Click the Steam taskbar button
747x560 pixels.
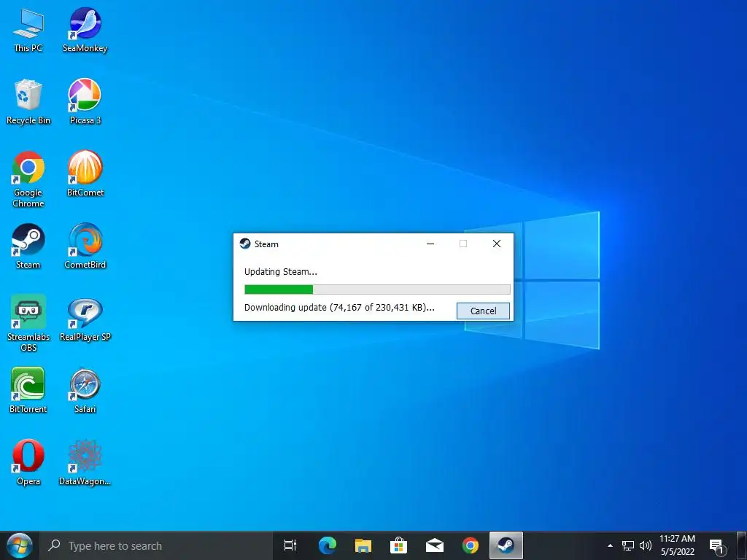point(506,545)
